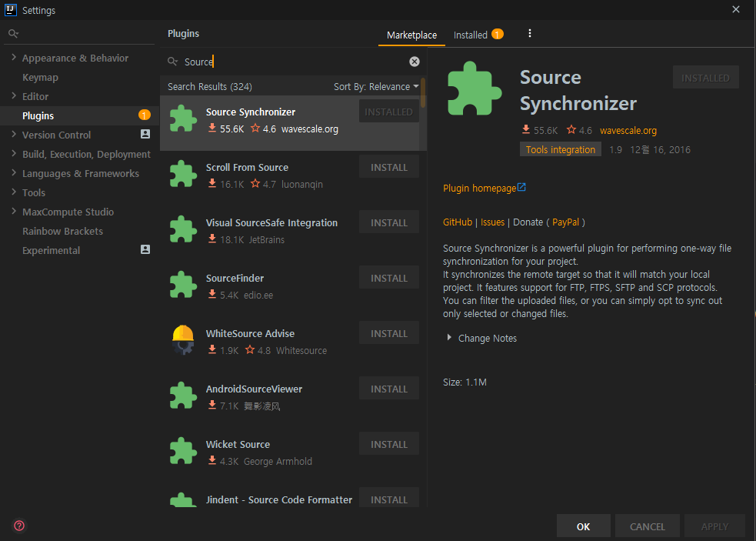Click the Scroll From Source plugin icon

tap(183, 174)
